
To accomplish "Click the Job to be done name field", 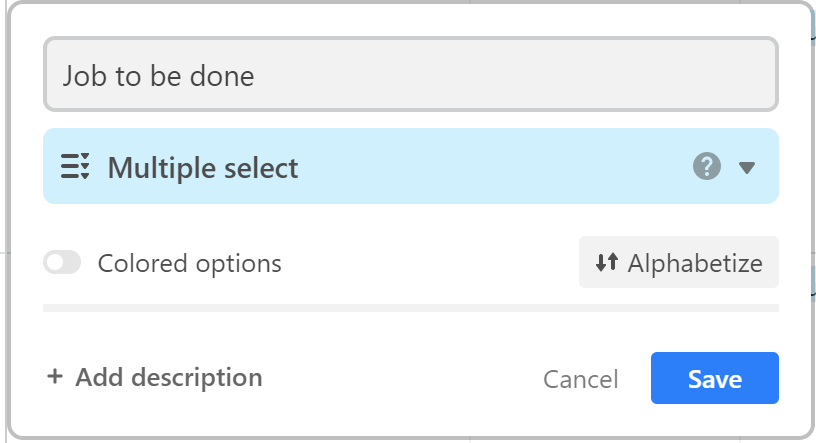I will point(411,74).
